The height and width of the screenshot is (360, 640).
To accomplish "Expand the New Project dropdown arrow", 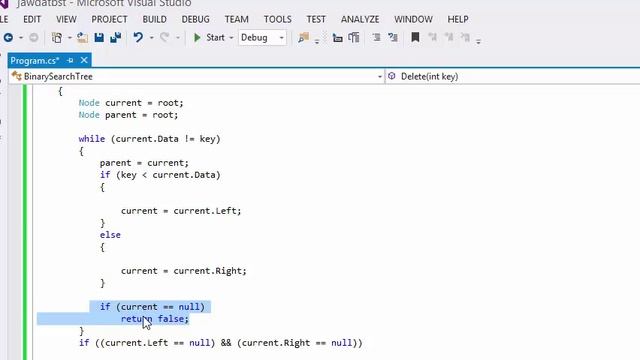I will [70, 38].
